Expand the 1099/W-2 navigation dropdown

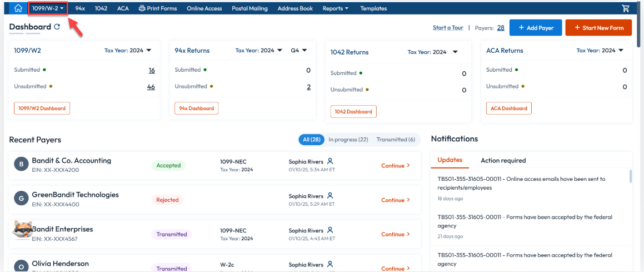tap(48, 8)
